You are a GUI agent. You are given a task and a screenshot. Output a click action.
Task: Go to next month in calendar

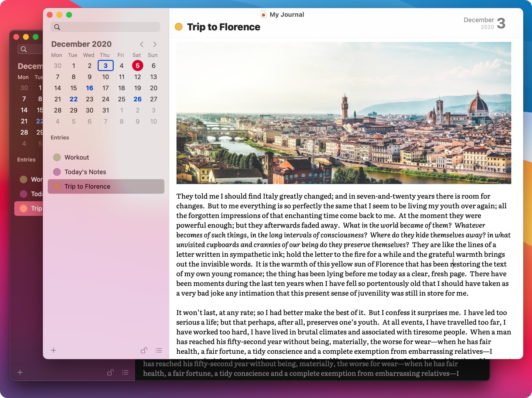[x=155, y=44]
